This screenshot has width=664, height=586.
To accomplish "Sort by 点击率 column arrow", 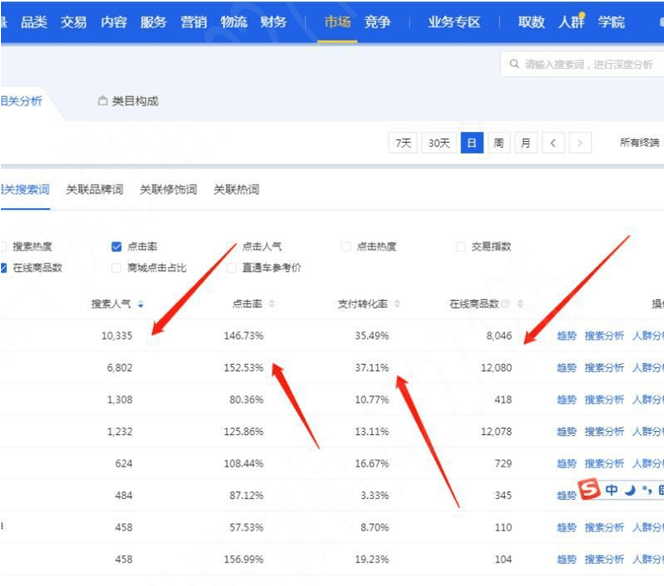I will point(272,304).
